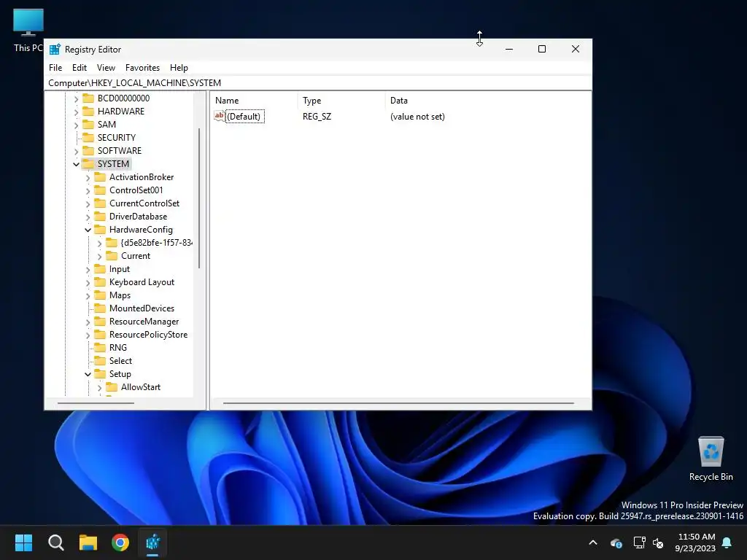Viewport: 747px width, 560px height.
Task: Click the SOFTWARE folder icon
Action: [x=88, y=150]
